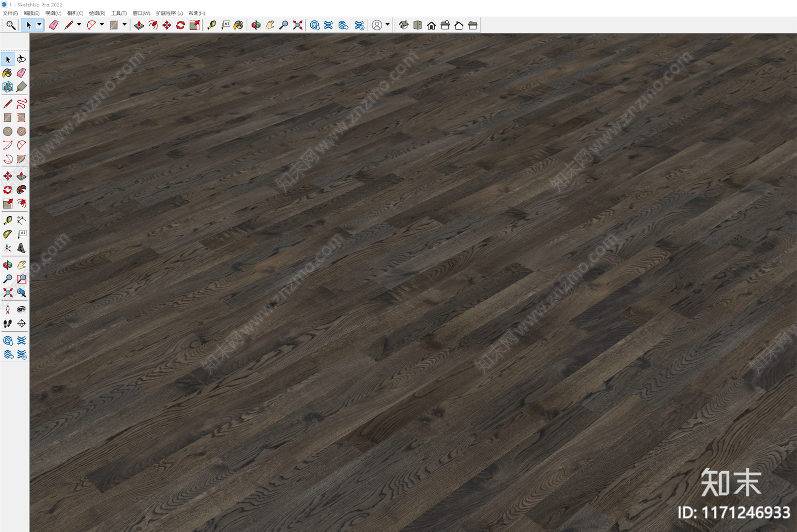Open the 扩展程序(x) menu
Screen dimensions: 797x532
(169, 13)
